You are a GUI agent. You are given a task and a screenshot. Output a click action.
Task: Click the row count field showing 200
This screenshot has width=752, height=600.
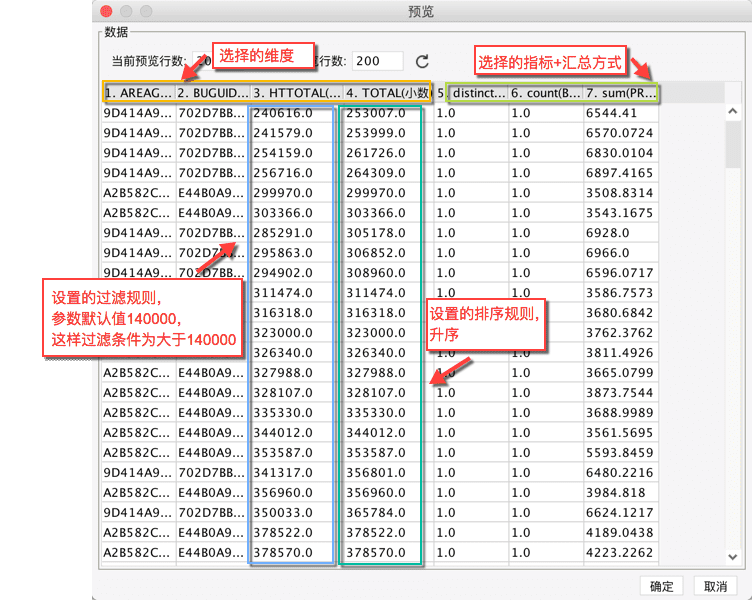pos(377,61)
